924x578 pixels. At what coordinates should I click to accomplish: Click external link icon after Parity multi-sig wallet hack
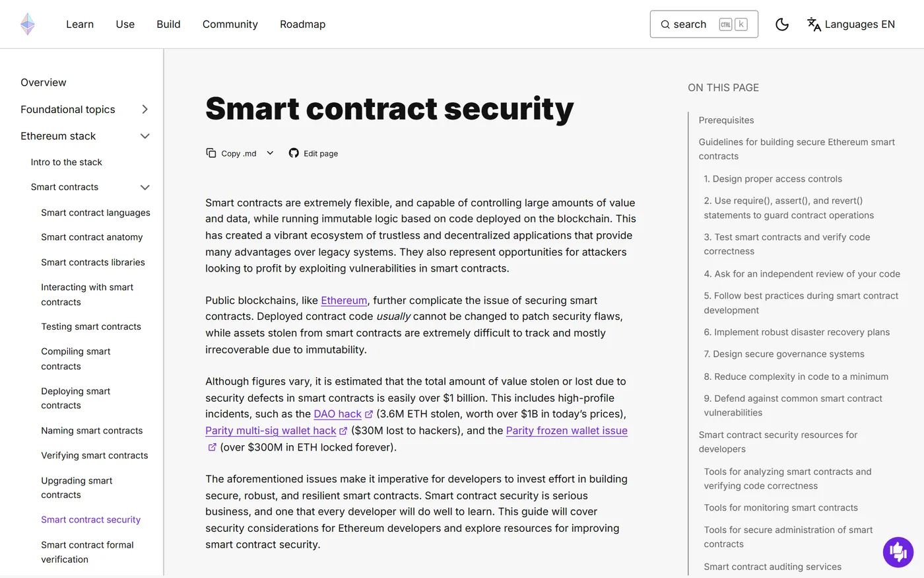click(343, 431)
